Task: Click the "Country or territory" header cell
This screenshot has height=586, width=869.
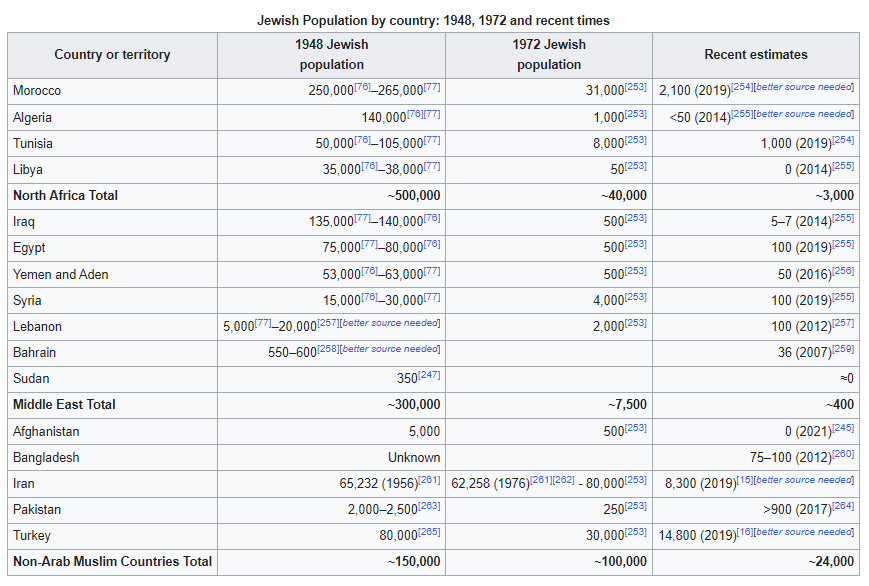Action: pyautogui.click(x=112, y=55)
